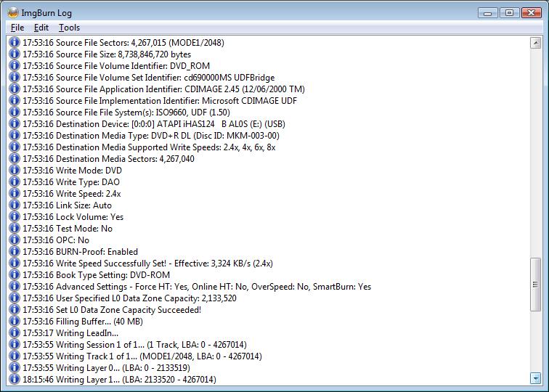549x392 pixels.
Task: Click info icon next to Writing LeadIn line
Action: pos(14,333)
